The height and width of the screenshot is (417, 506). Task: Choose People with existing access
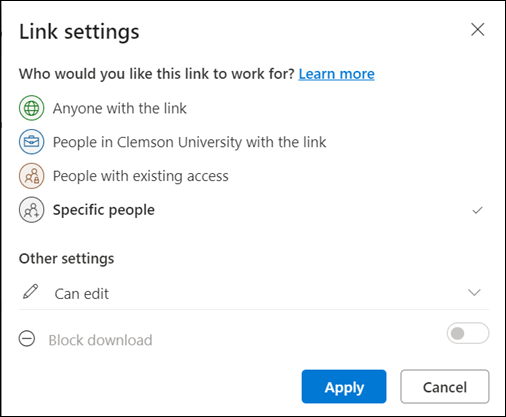(252, 176)
